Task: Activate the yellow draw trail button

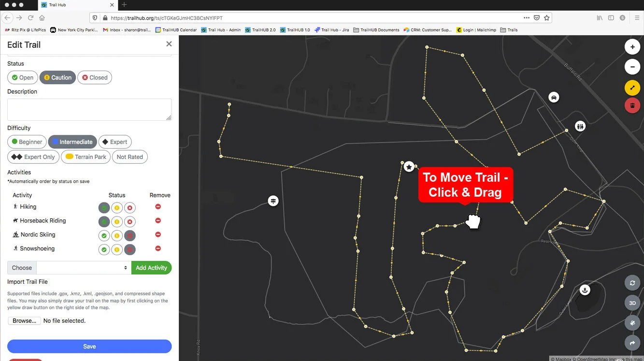Action: point(632,88)
